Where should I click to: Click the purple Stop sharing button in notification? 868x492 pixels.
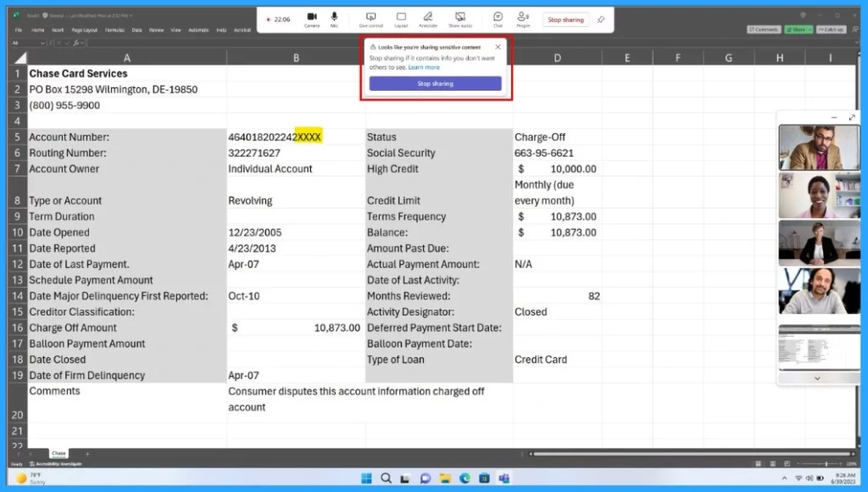click(x=435, y=84)
